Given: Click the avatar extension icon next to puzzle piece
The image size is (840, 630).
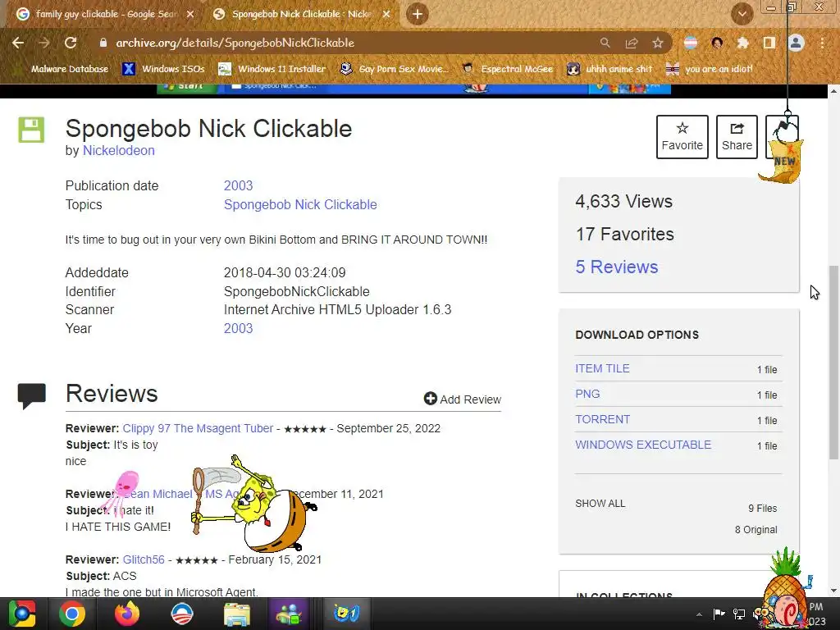Looking at the screenshot, I should pos(717,43).
